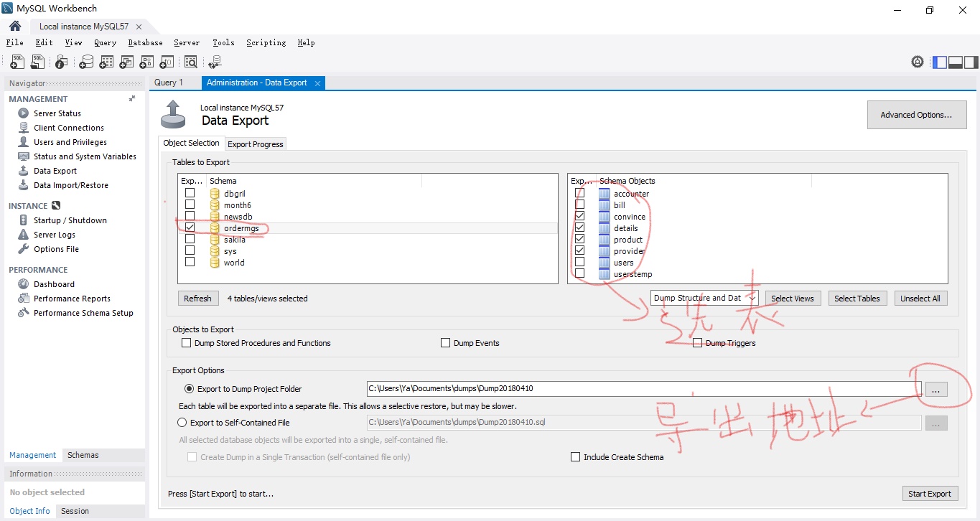Click the Select Tables button
980x521 pixels.
point(857,299)
